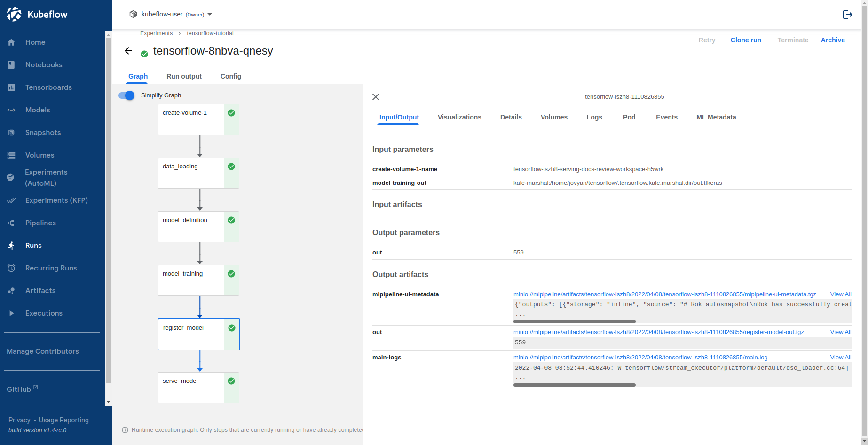Screen dimensions: 868x445
Task: Open the Details tab
Action: pos(511,117)
